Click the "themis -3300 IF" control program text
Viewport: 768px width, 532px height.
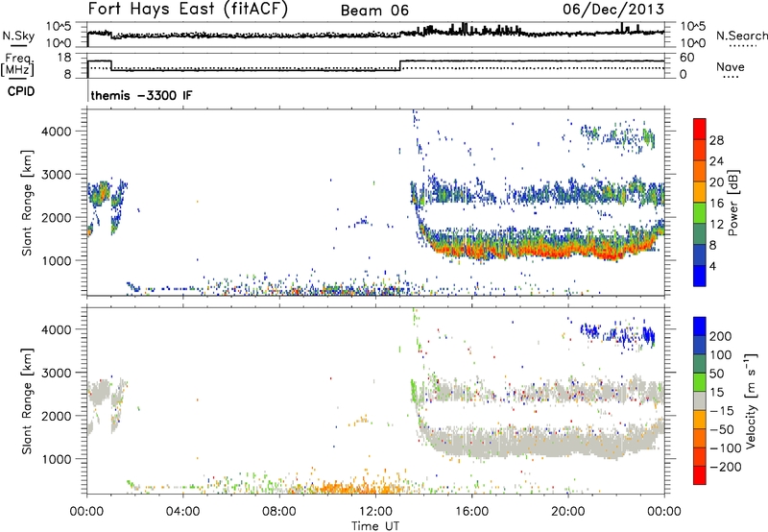click(x=141, y=95)
